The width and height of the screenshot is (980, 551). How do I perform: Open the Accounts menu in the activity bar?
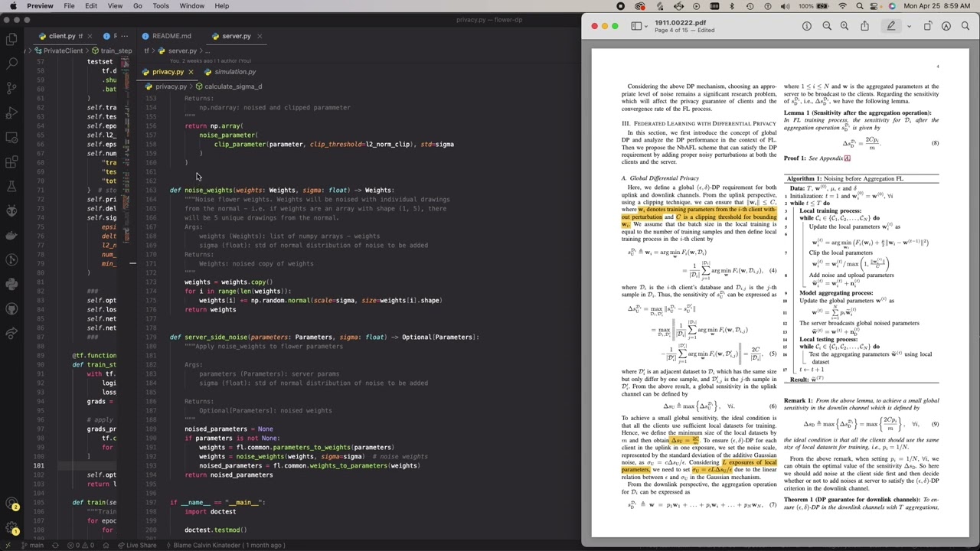point(11,504)
